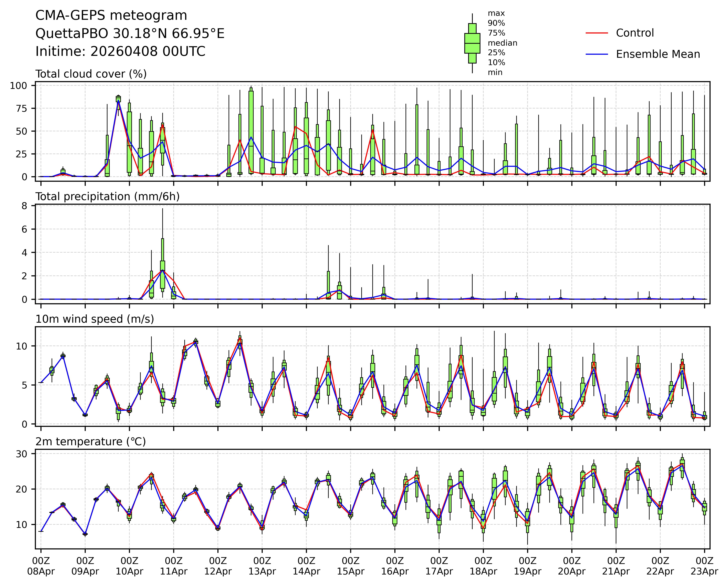Image resolution: width=728 pixels, height=586 pixels.
Task: Click the green legend box-plot symbol
Action: coord(472,43)
